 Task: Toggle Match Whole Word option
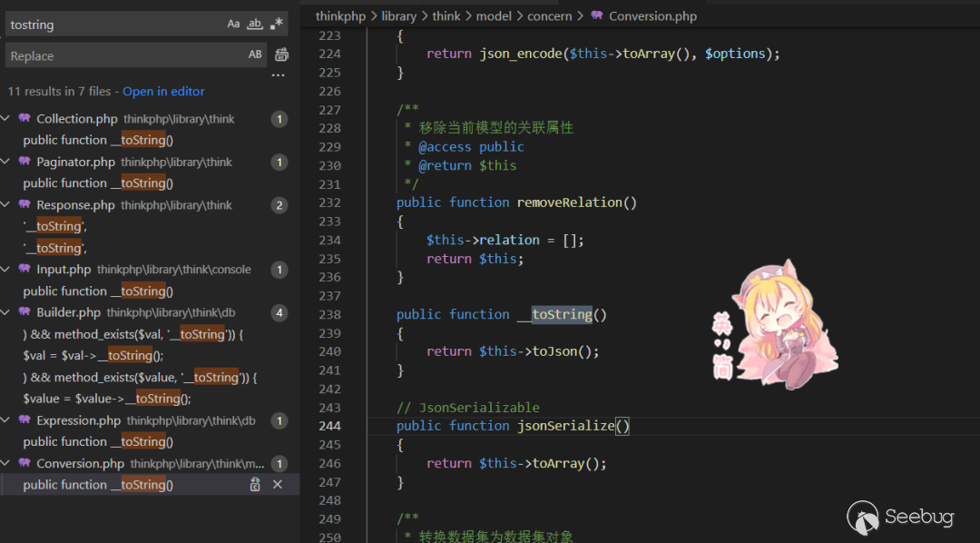coord(254,24)
